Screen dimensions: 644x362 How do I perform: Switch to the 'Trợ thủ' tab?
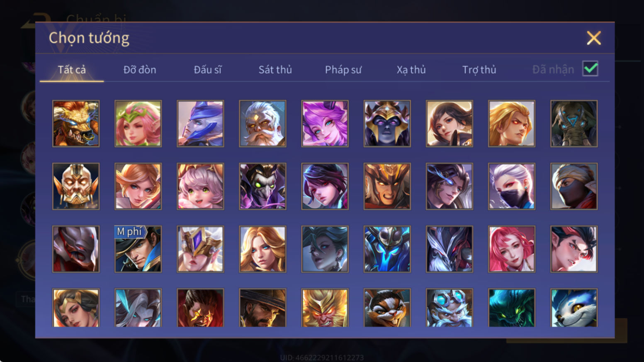coord(479,70)
